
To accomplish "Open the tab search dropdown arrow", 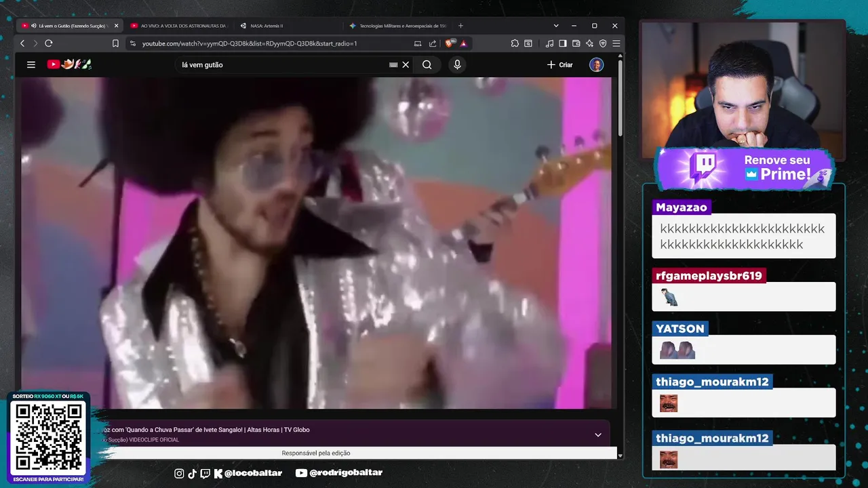I will point(556,26).
